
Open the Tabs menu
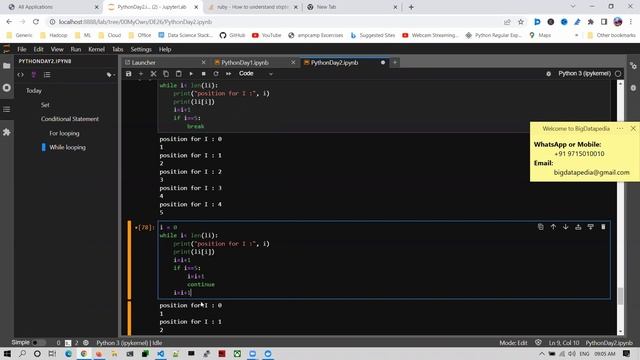click(x=118, y=49)
